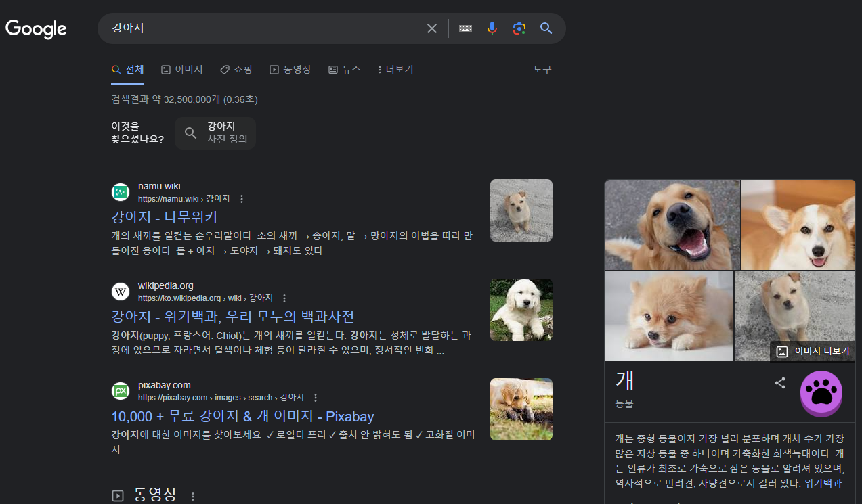The width and height of the screenshot is (862, 504).
Task: Click the pixabay.com site name text
Action: tap(165, 385)
